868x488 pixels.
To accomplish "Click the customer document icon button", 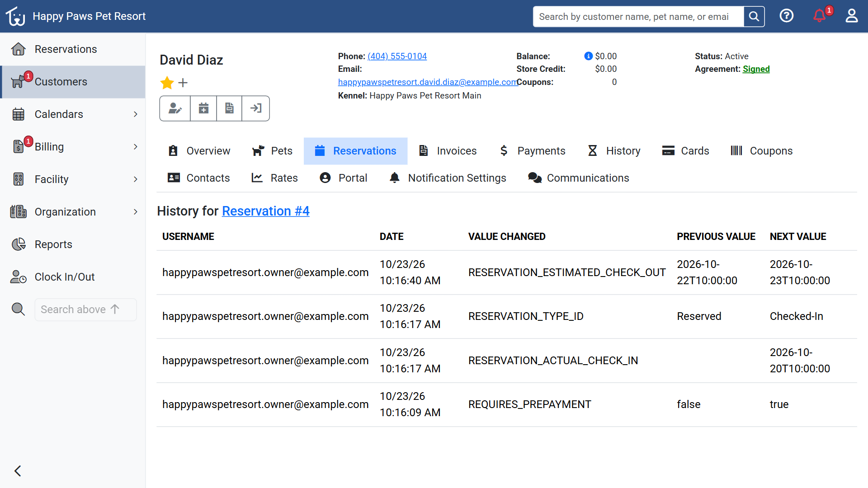I will coord(229,108).
